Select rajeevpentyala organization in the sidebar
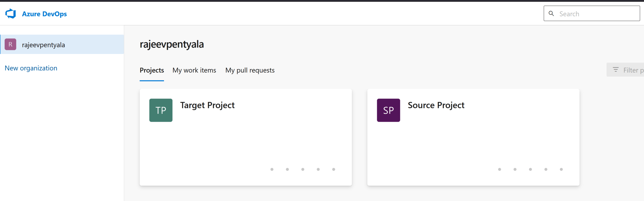Screen dimensions: 644x201 pos(44,44)
